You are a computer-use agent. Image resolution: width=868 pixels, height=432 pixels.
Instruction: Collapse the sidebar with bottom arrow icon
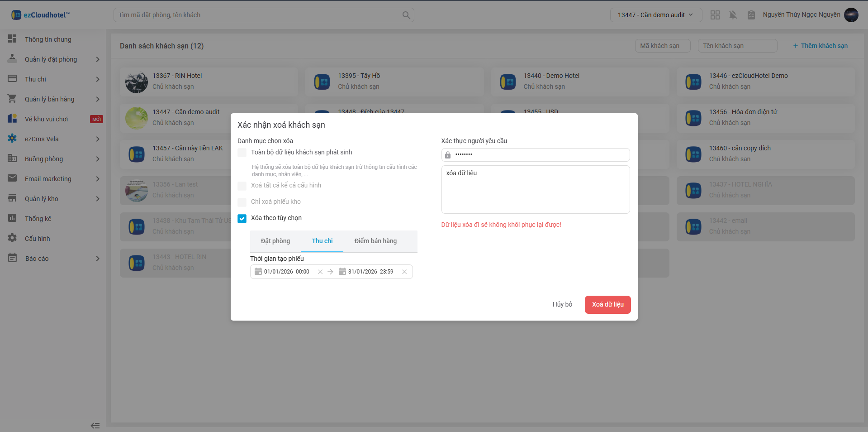[95, 425]
